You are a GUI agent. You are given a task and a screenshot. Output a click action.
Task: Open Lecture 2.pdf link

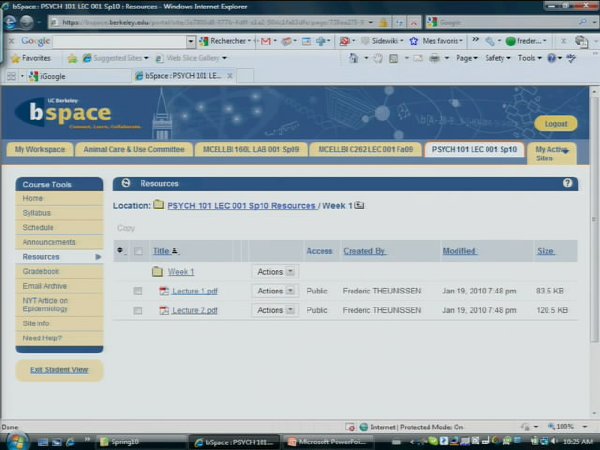[195, 310]
